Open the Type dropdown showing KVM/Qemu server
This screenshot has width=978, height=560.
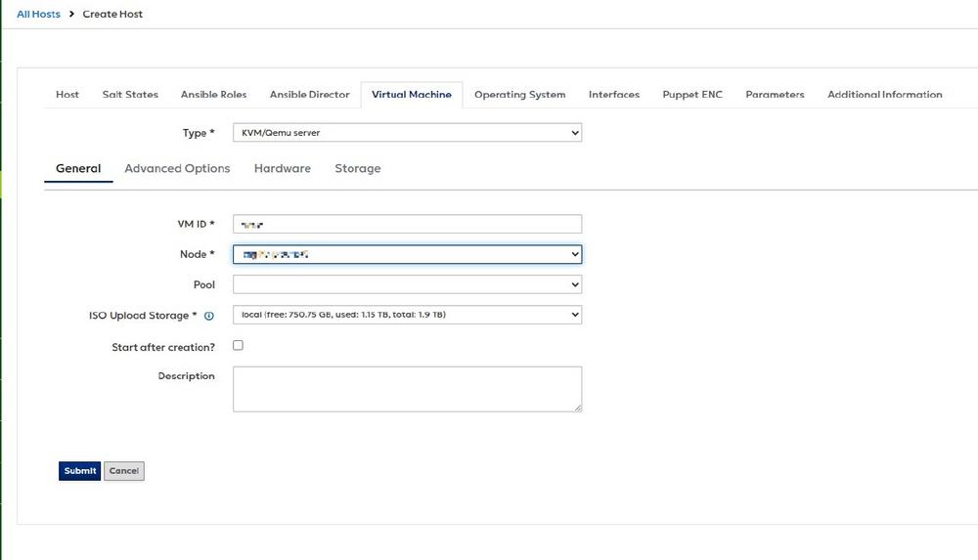(407, 132)
